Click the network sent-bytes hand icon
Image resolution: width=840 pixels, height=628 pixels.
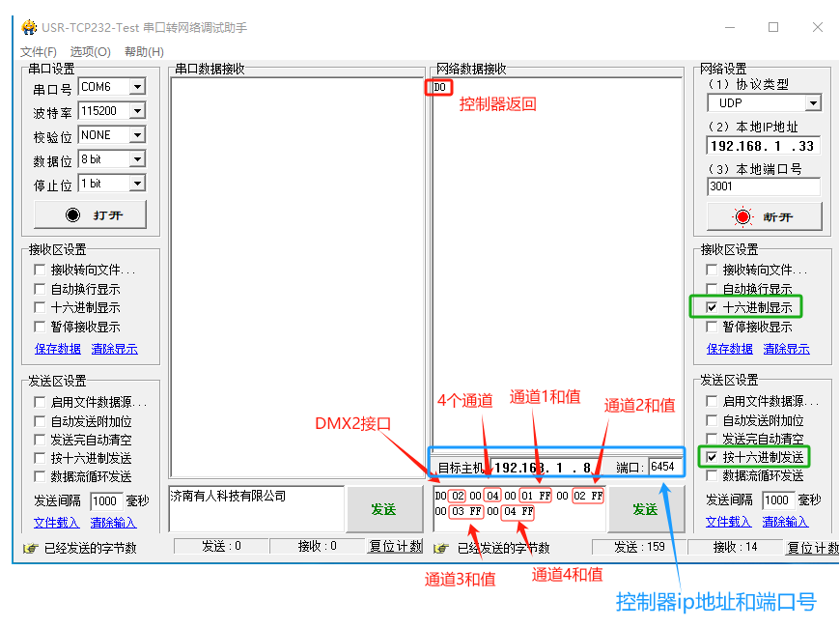tap(441, 548)
